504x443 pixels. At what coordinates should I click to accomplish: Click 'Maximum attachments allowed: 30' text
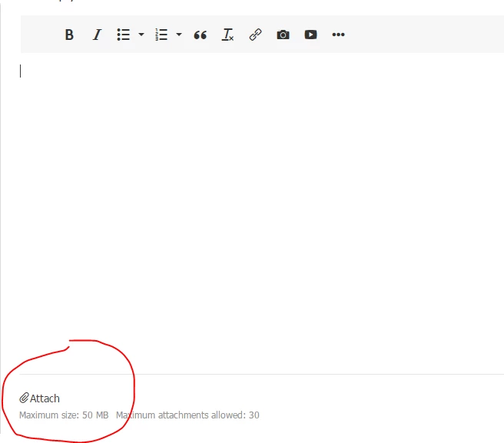click(187, 415)
